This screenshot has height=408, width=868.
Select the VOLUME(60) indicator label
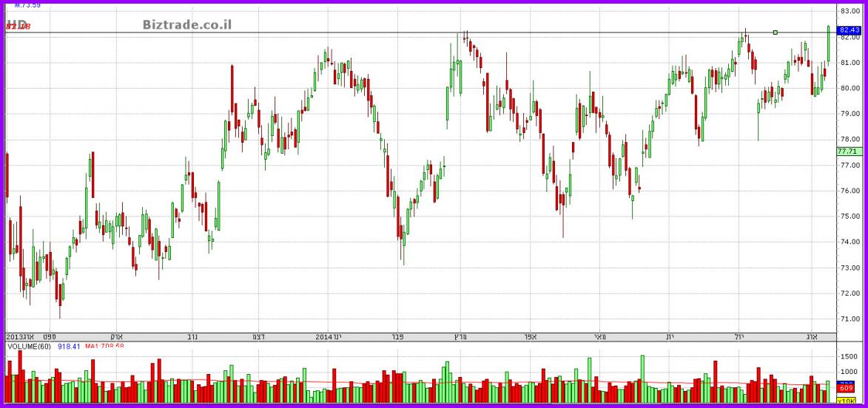[29, 346]
